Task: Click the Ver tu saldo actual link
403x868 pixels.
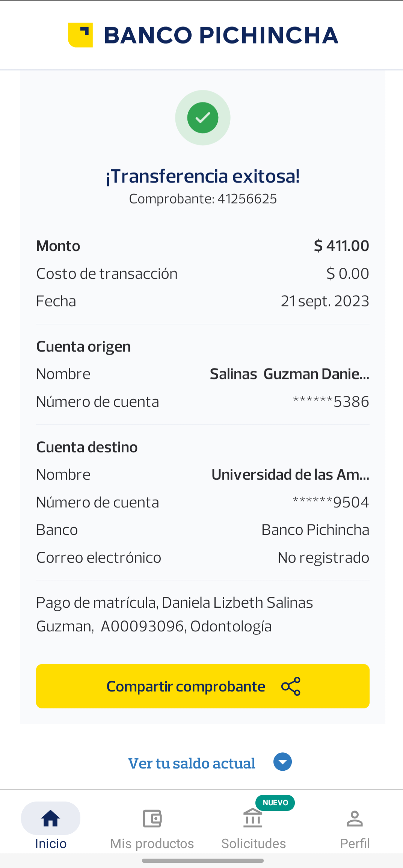Action: (x=192, y=763)
